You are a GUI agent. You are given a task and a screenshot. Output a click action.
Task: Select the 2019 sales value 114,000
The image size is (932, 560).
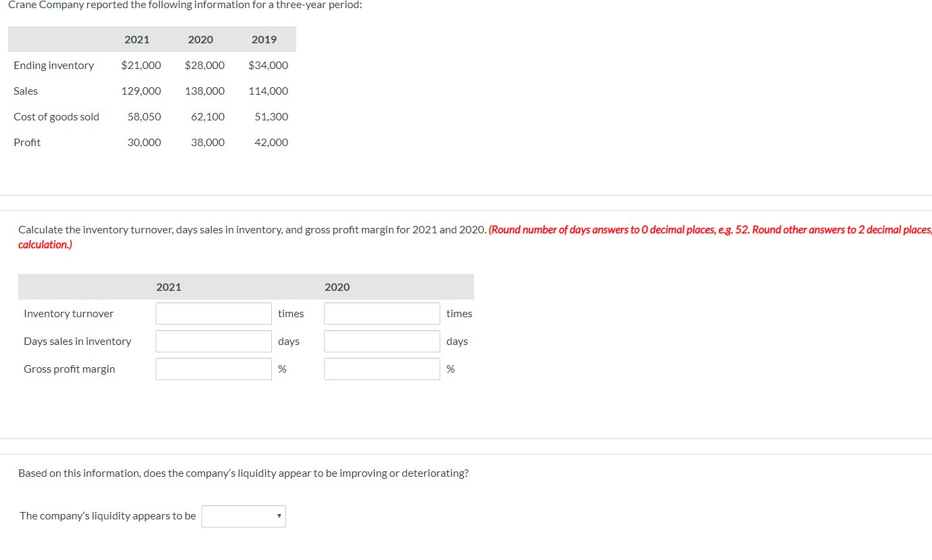269,91
